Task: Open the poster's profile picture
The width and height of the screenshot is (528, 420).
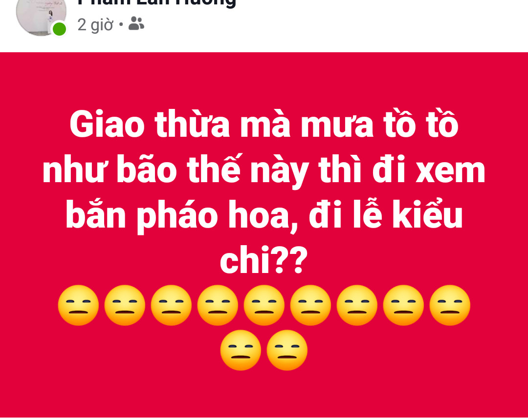Action: 41,15
